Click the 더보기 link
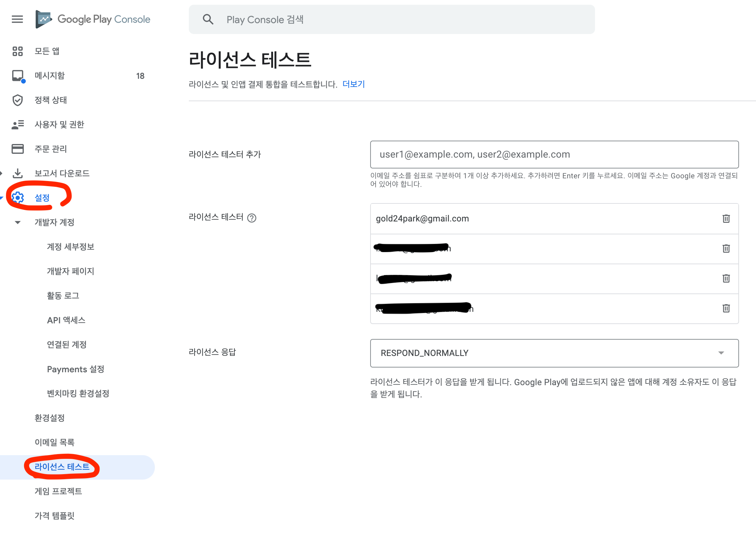The image size is (756, 555). tap(353, 84)
